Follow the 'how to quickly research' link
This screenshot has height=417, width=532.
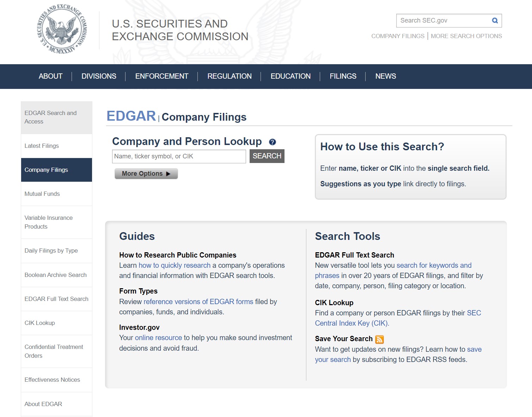coord(175,265)
